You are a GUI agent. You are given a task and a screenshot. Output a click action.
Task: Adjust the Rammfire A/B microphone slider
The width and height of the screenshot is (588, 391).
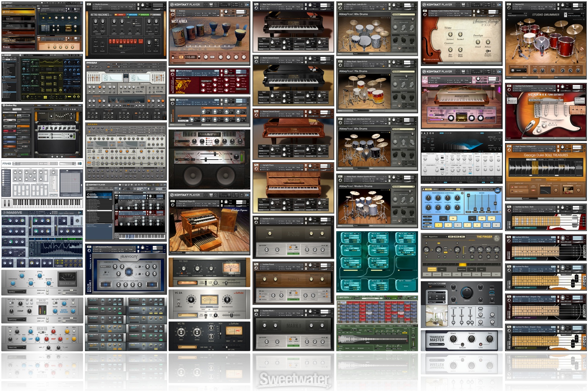coord(209,154)
